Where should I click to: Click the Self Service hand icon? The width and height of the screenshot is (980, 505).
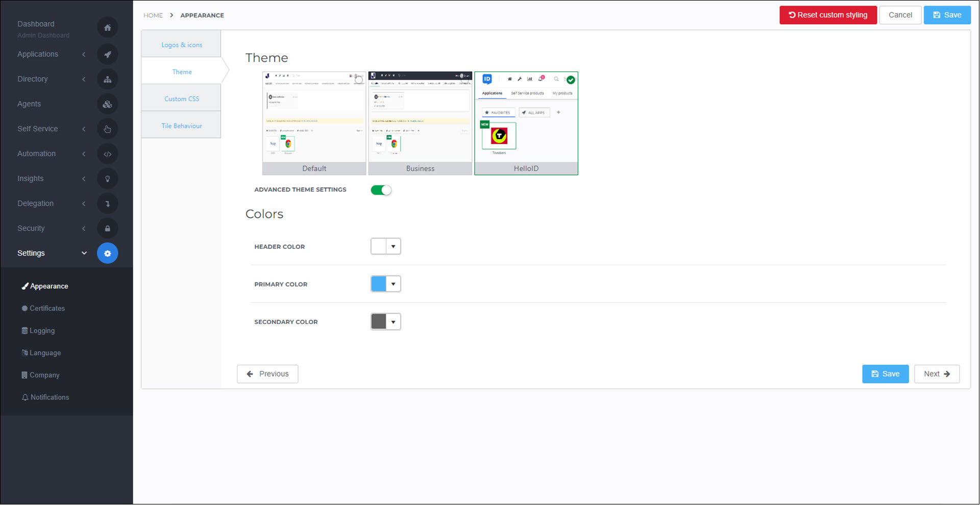[107, 129]
